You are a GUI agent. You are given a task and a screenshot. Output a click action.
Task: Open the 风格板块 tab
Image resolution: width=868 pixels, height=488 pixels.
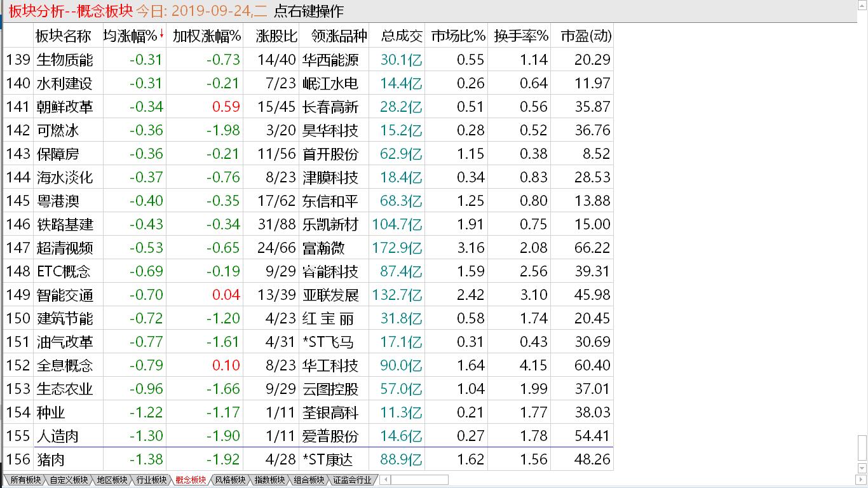click(x=229, y=480)
